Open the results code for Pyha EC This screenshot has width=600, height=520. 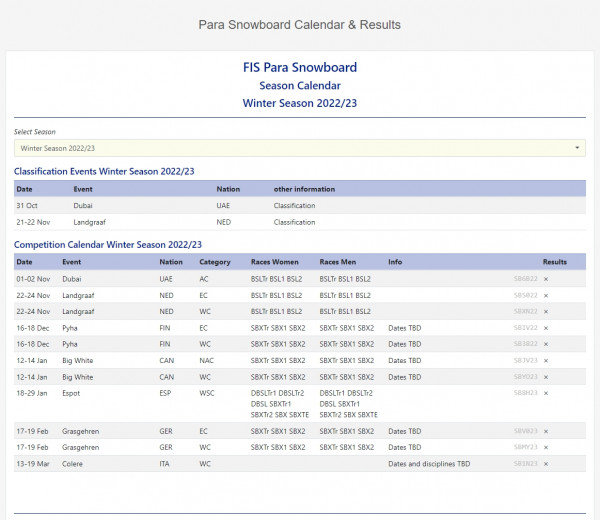(525, 328)
